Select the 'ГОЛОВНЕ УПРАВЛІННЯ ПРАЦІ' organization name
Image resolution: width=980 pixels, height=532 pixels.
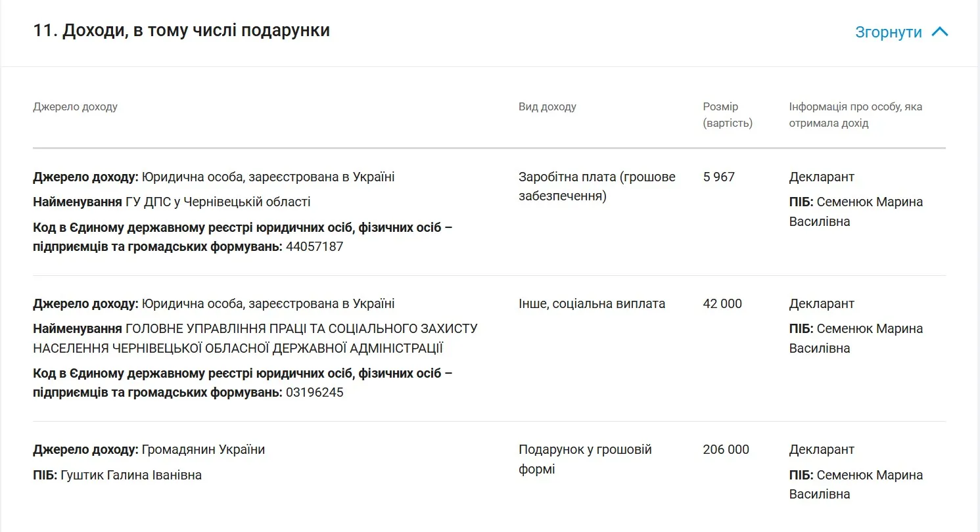pos(256,338)
